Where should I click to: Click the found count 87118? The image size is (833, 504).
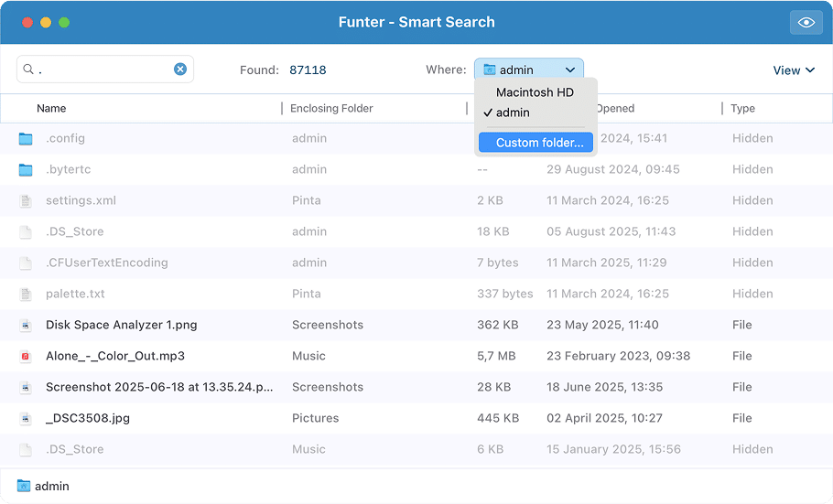(x=308, y=70)
